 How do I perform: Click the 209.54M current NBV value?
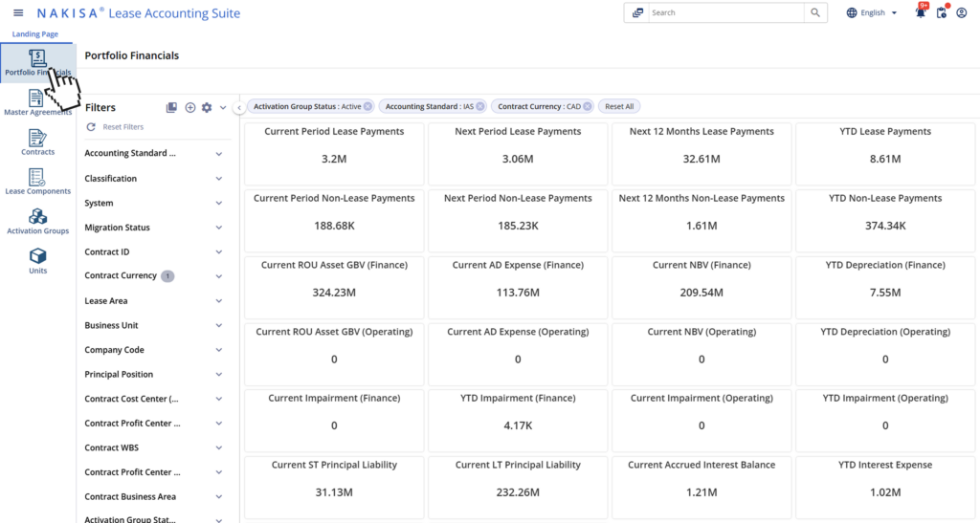702,292
